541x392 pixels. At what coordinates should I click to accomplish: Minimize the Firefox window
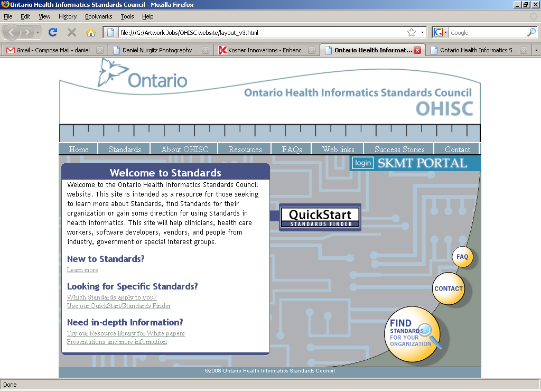pyautogui.click(x=517, y=4)
